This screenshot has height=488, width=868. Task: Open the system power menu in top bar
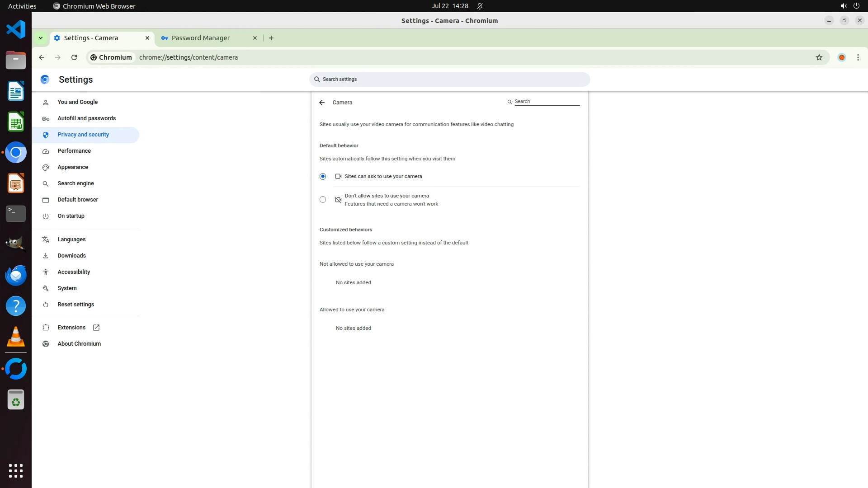coord(856,6)
